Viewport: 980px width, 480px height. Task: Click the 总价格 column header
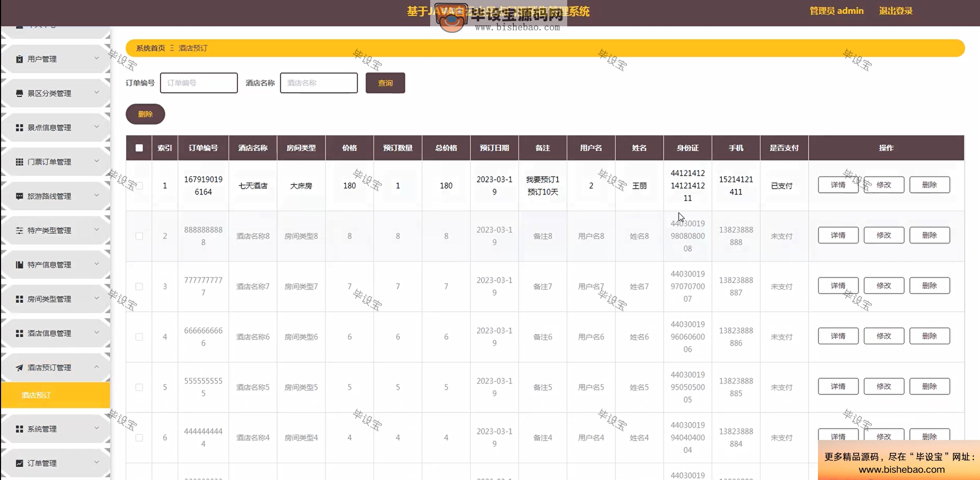[446, 148]
